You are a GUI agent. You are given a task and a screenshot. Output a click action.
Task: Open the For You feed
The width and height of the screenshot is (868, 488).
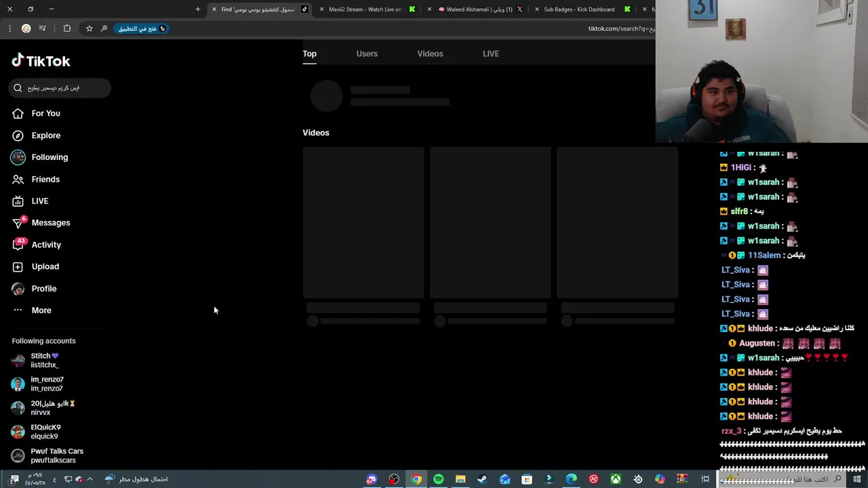point(45,113)
